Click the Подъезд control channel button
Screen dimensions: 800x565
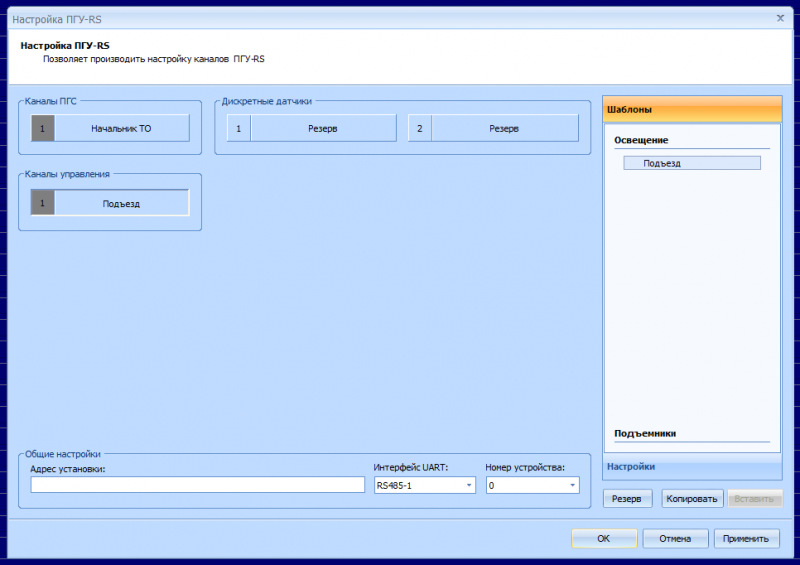click(121, 203)
